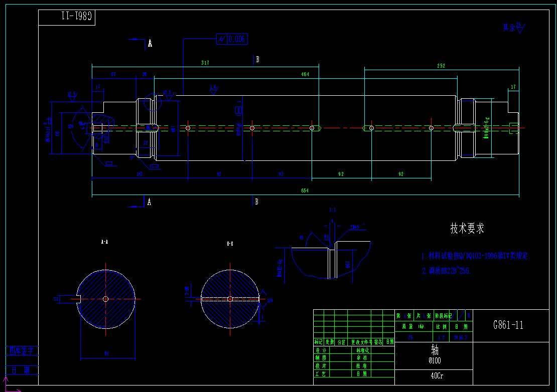557x392 pixels.
Task: Select the 0.006 geometric tolerance frame
Action: point(232,39)
